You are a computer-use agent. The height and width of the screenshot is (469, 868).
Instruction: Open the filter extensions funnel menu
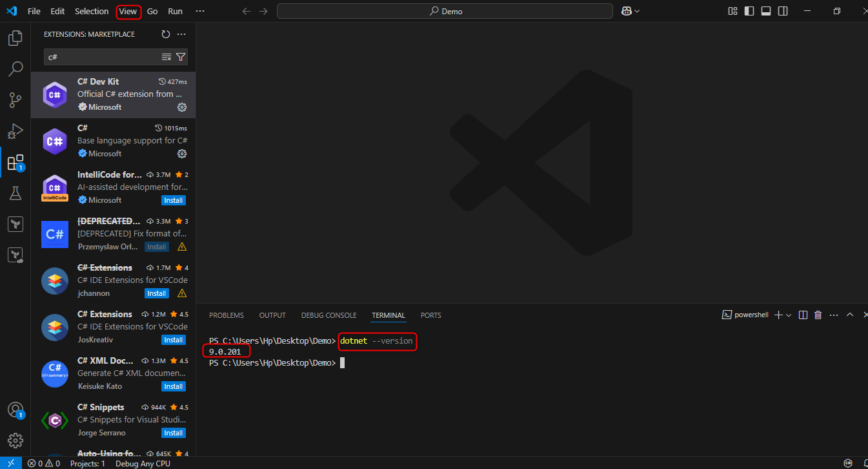[x=181, y=57]
